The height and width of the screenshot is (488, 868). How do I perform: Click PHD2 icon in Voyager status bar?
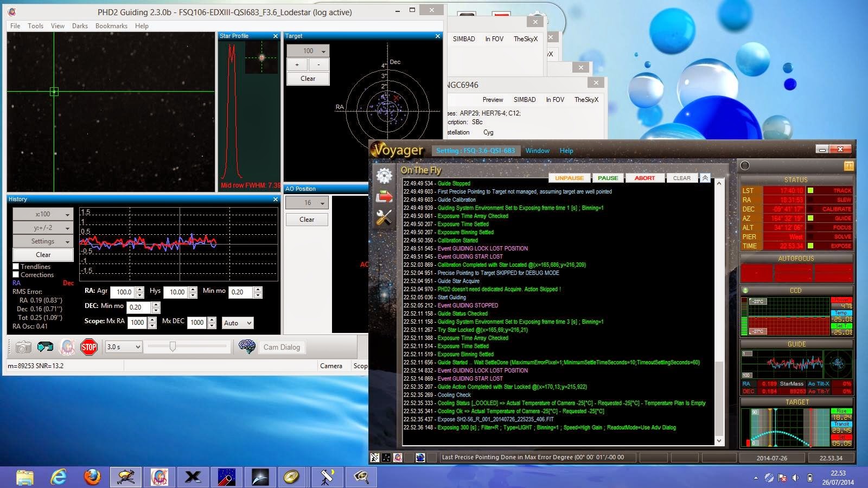point(398,458)
